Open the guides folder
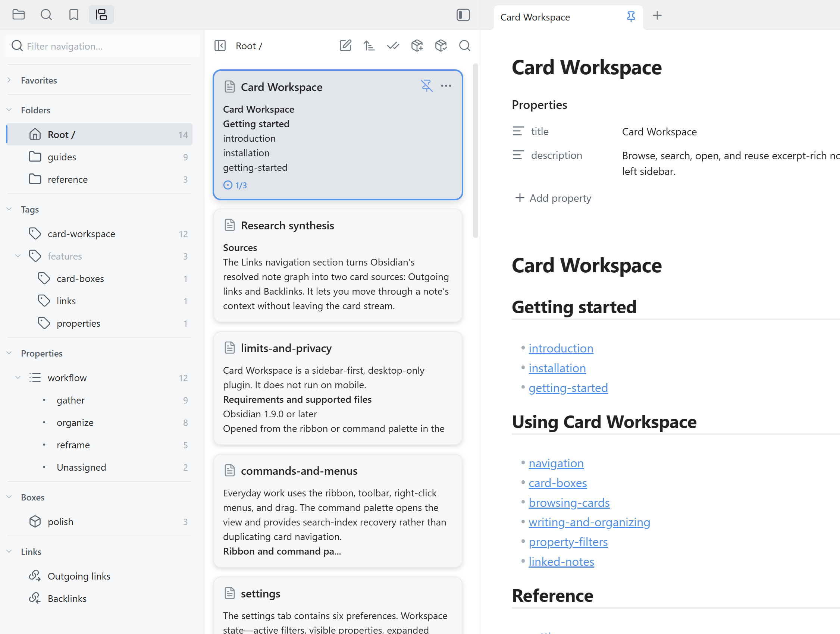 [x=100, y=157]
